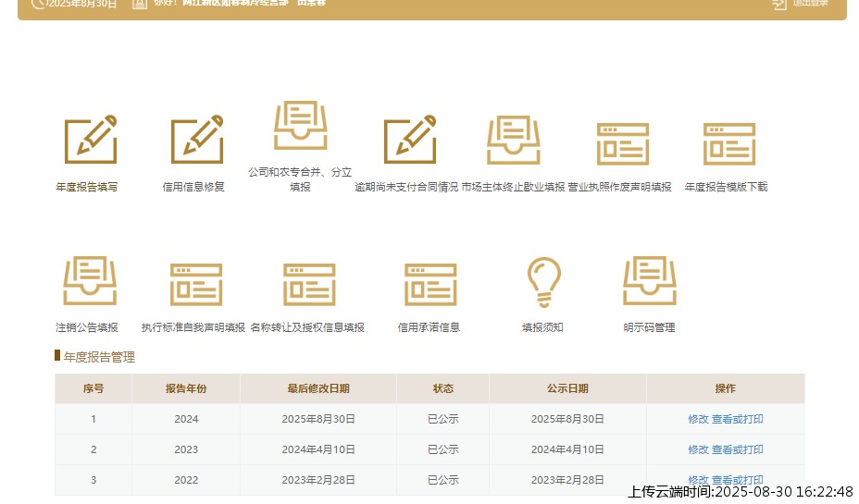Click 已公示 status in the 2024 row
This screenshot has width=859, height=504.
click(x=442, y=419)
